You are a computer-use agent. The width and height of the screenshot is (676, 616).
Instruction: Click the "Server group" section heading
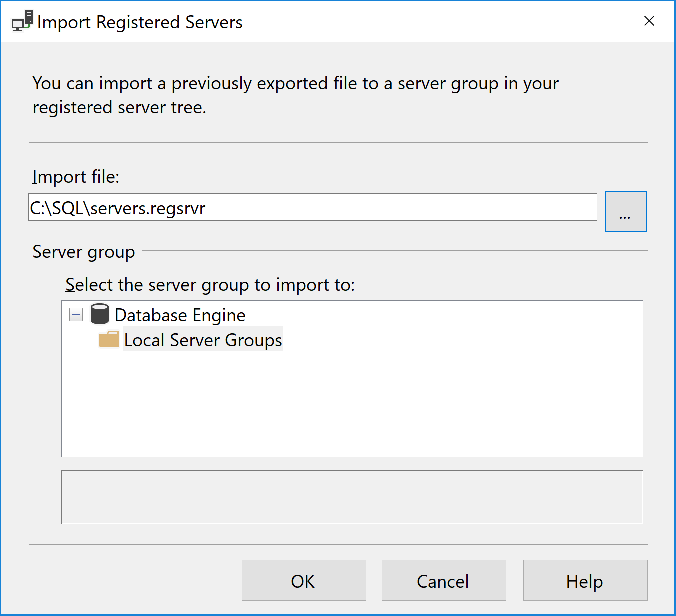point(84,252)
